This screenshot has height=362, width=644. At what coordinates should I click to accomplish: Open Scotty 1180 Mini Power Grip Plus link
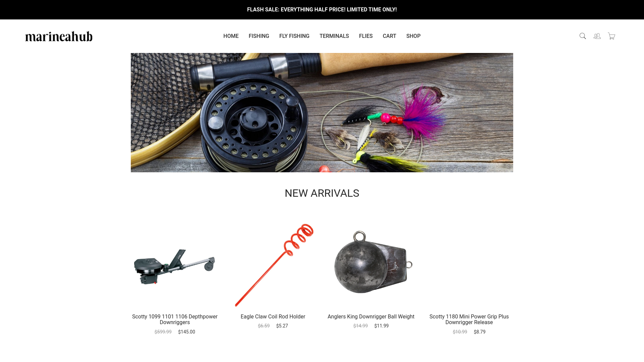coord(469,319)
